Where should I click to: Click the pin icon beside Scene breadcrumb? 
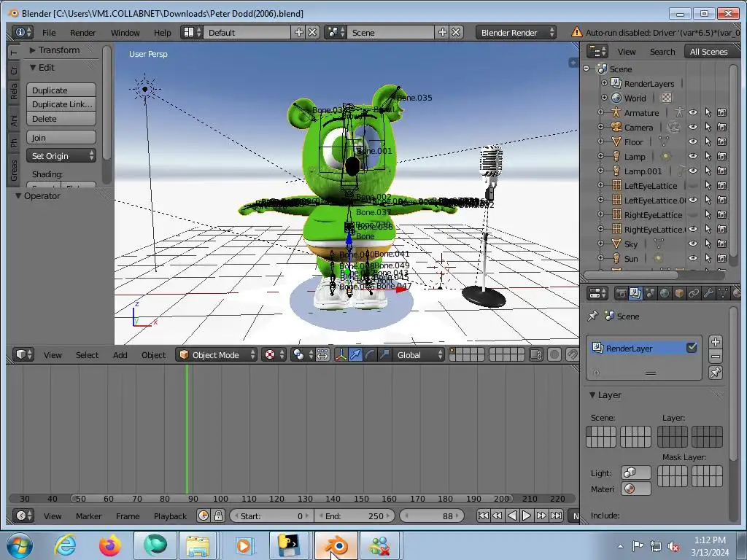coord(592,316)
